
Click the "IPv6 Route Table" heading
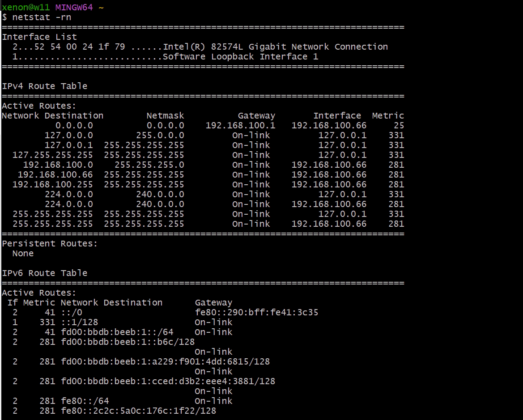point(45,273)
